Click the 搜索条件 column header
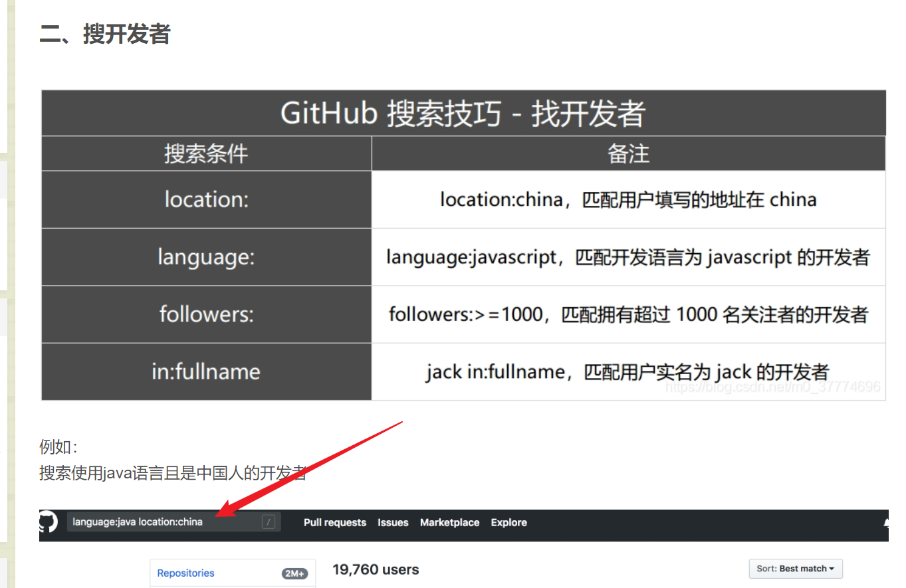Screen dimensions: 906x588 (206, 153)
